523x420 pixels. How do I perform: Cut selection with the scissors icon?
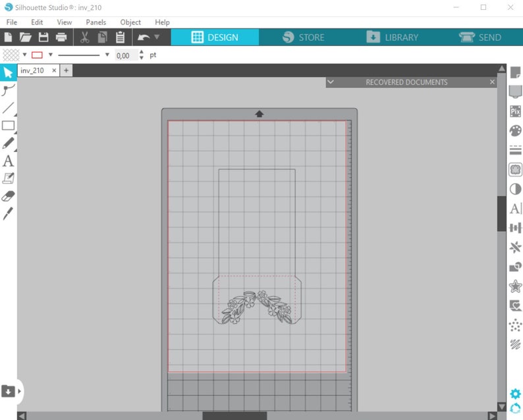click(85, 37)
